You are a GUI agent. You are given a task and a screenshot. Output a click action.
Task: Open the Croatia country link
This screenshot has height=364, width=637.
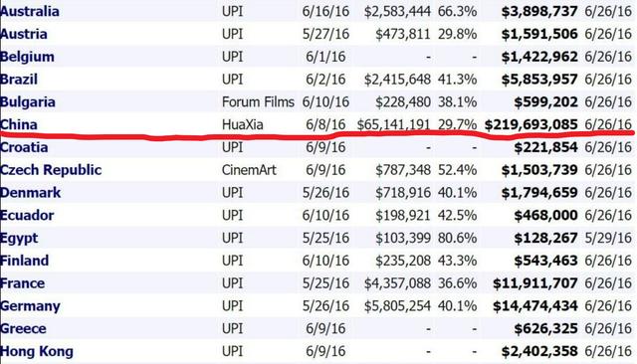point(24,147)
